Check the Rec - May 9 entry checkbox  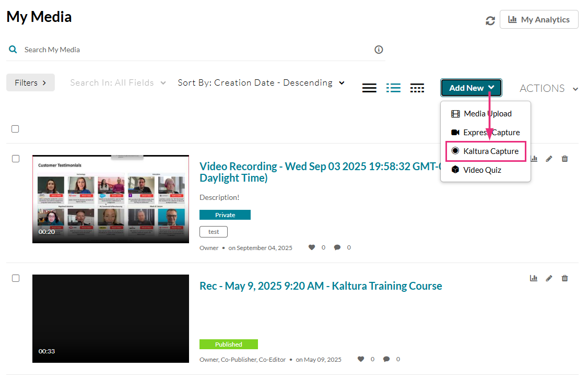pos(16,278)
